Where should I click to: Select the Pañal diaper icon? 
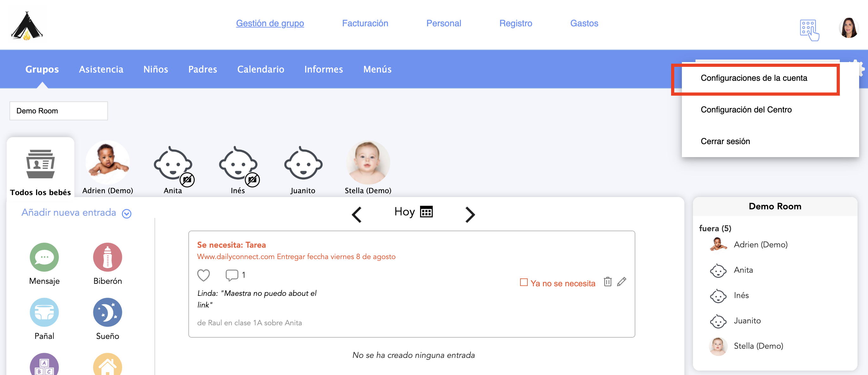pos(44,312)
